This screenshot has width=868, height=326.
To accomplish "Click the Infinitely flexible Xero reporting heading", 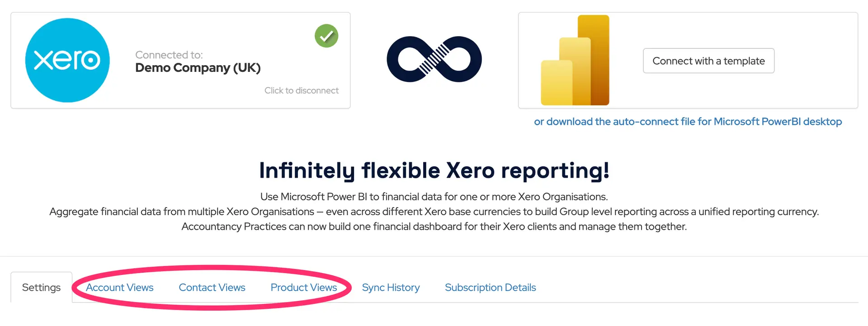I will (434, 171).
